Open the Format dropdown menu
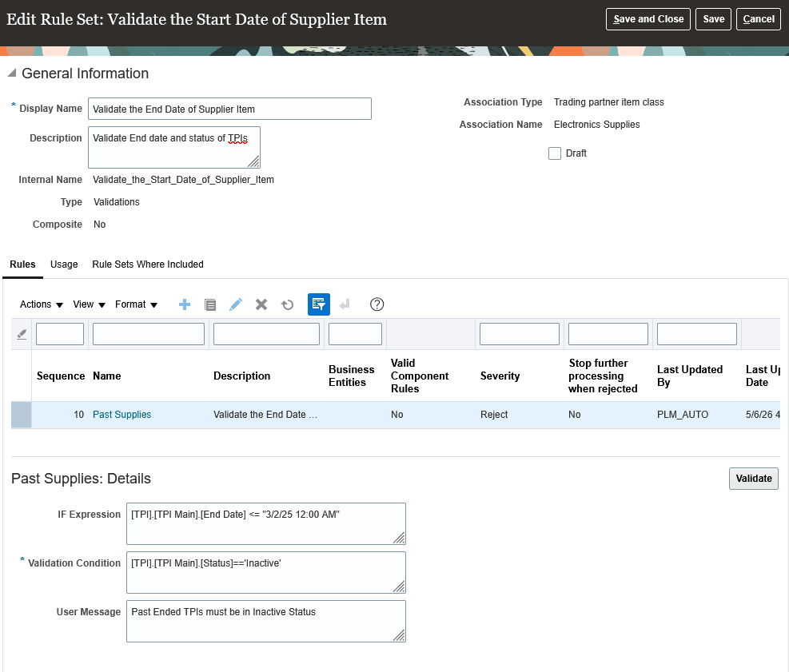The width and height of the screenshot is (789, 672). 136,304
